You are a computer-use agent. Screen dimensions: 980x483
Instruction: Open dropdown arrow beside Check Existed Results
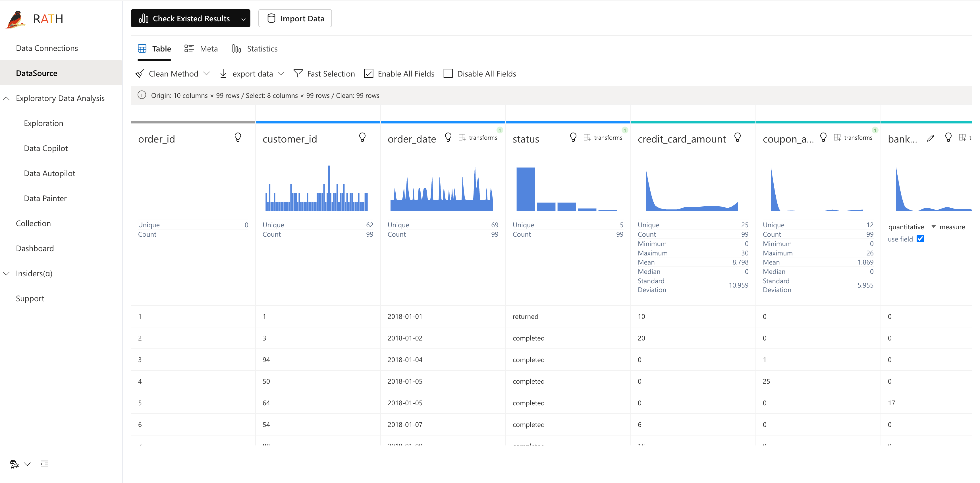(x=244, y=19)
